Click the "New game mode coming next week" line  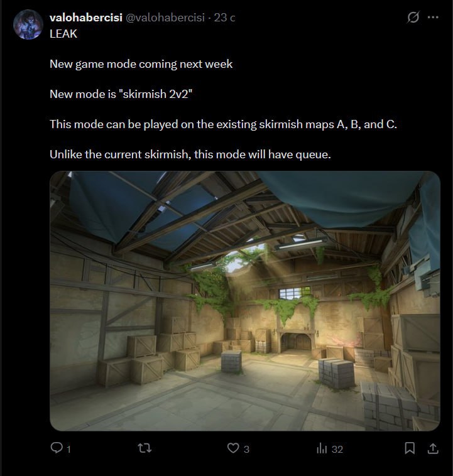141,64
